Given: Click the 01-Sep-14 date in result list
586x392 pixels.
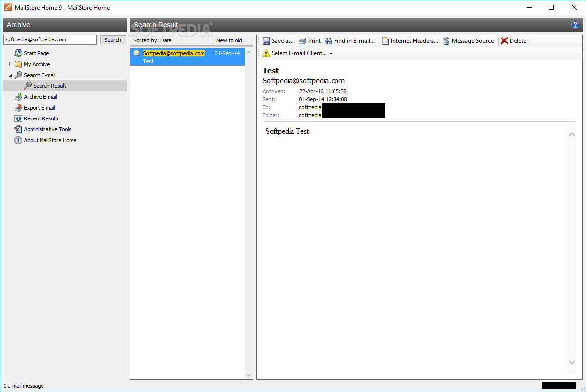Looking at the screenshot, I should point(227,53).
